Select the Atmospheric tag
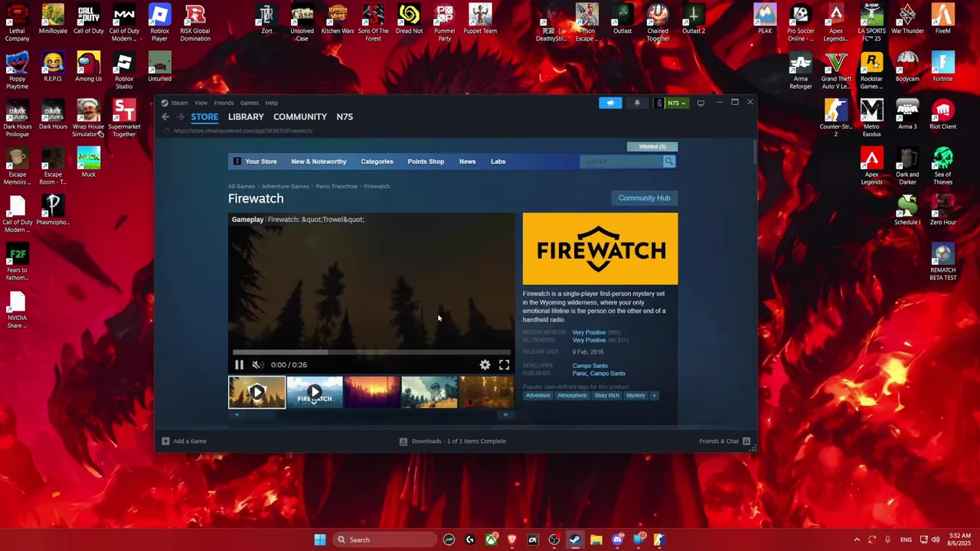 (x=572, y=396)
